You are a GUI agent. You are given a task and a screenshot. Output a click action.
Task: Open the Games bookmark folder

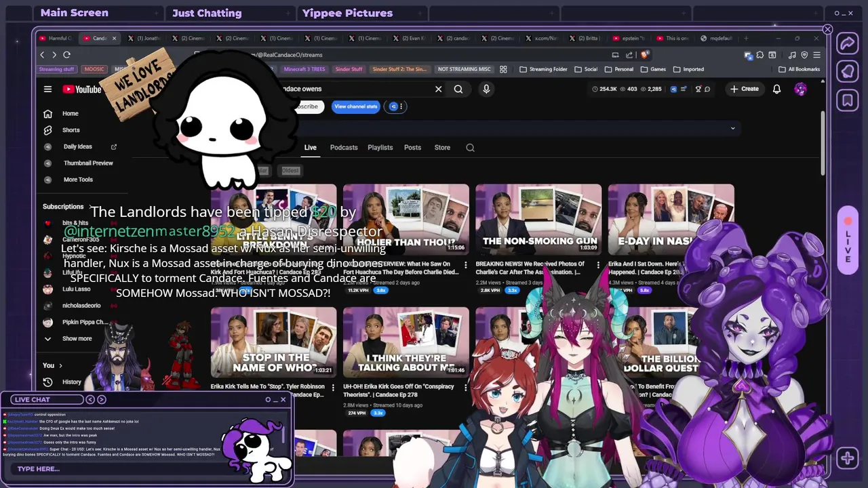pyautogui.click(x=654, y=69)
